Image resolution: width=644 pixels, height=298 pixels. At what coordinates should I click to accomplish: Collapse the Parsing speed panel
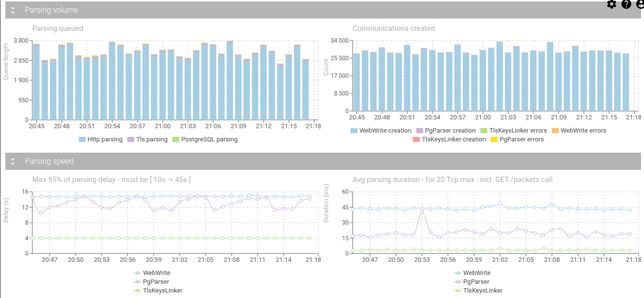click(12, 160)
